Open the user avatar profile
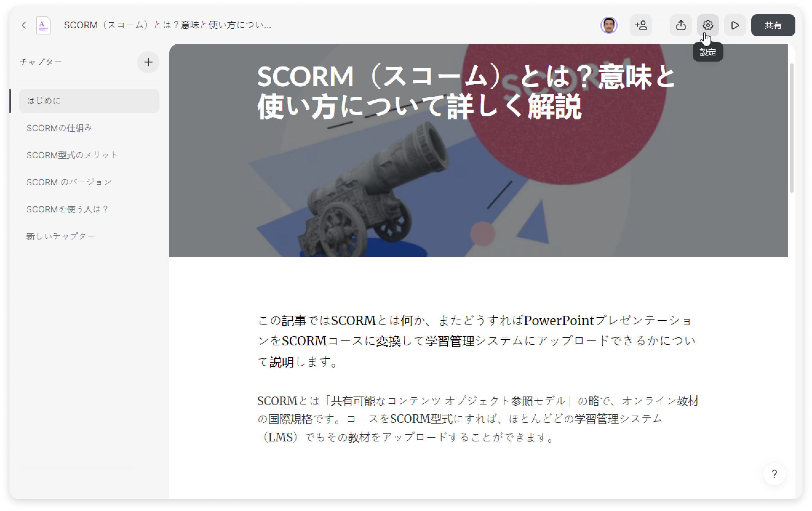This screenshot has height=511, width=812. (609, 25)
